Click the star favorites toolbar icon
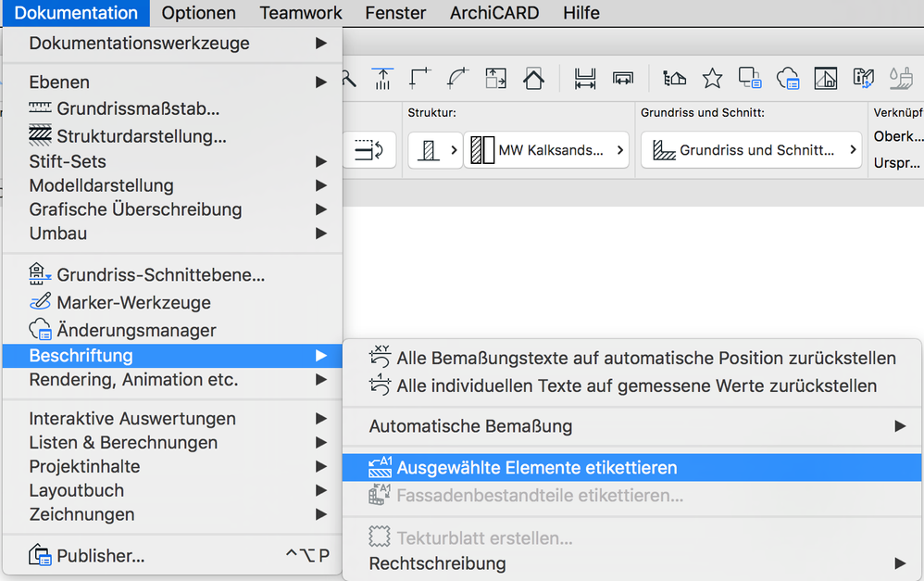Viewport: 924px width, 581px height. (x=713, y=79)
